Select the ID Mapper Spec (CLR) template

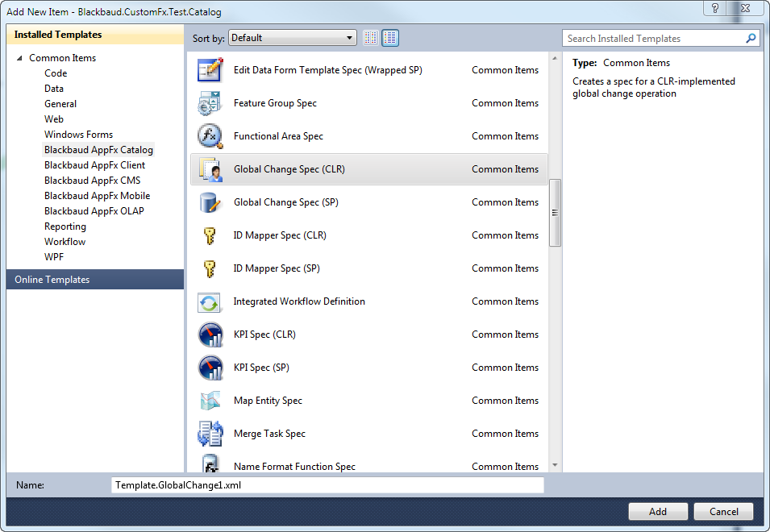368,235
